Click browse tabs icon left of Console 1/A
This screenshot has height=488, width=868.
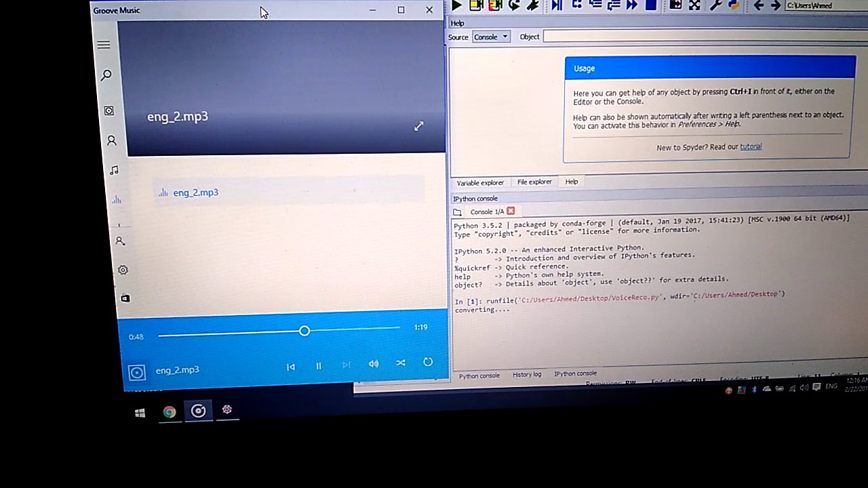457,212
